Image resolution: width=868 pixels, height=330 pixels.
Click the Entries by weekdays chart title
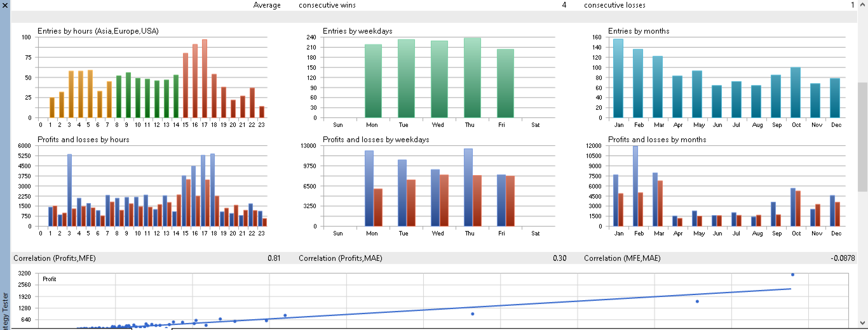pyautogui.click(x=357, y=30)
